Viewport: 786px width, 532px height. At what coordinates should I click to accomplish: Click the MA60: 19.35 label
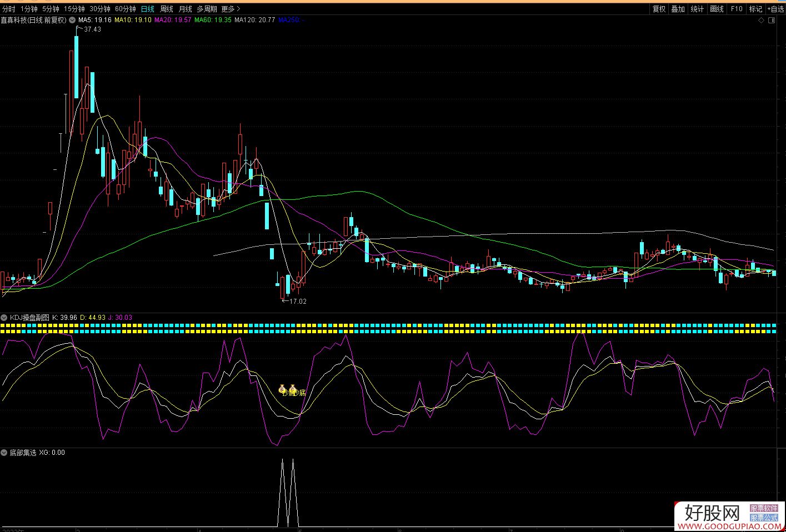tap(213, 20)
